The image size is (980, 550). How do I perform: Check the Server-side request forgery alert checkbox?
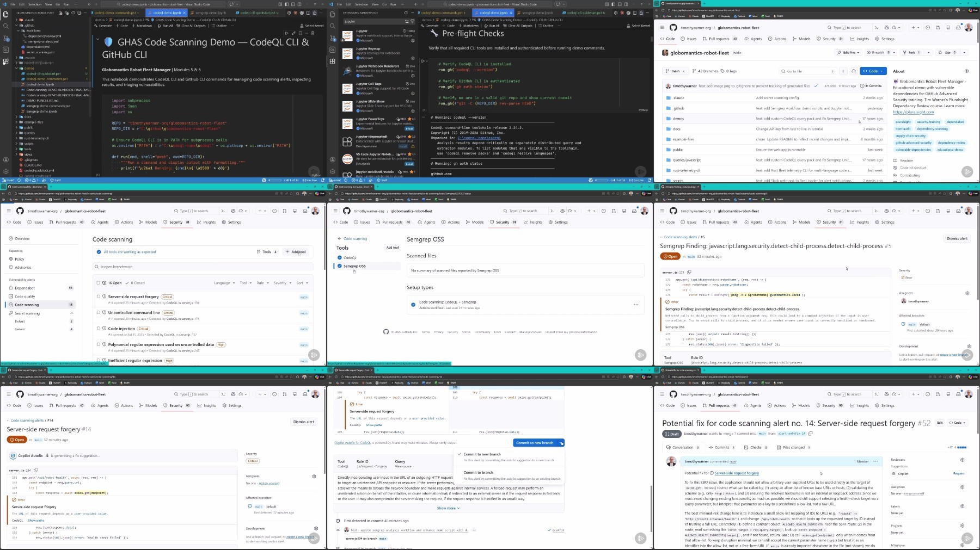[x=99, y=296]
